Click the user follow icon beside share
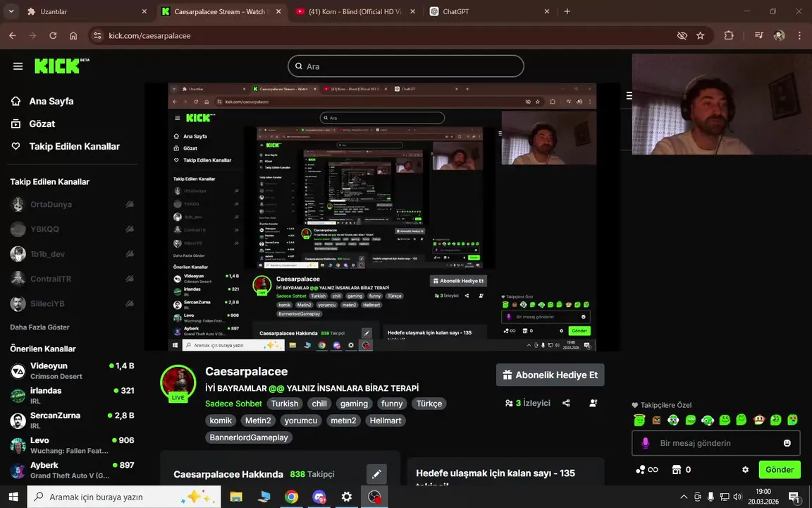 593,403
